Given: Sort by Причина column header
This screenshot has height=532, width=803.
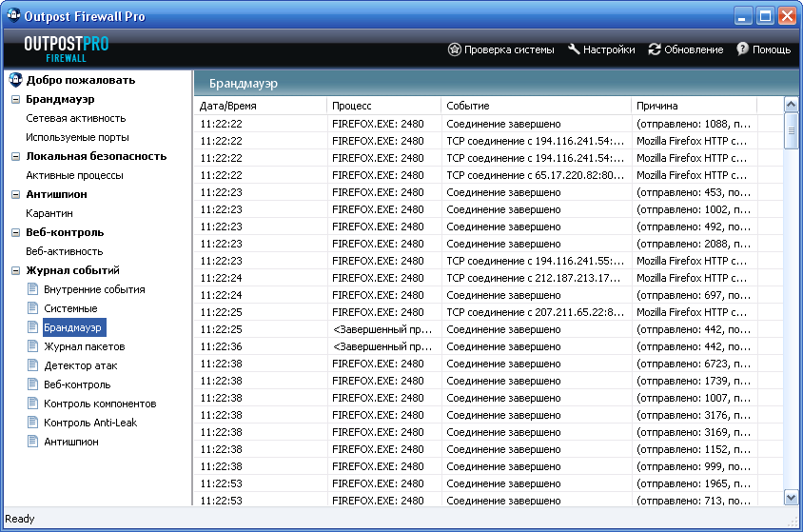Looking at the screenshot, I should [694, 106].
